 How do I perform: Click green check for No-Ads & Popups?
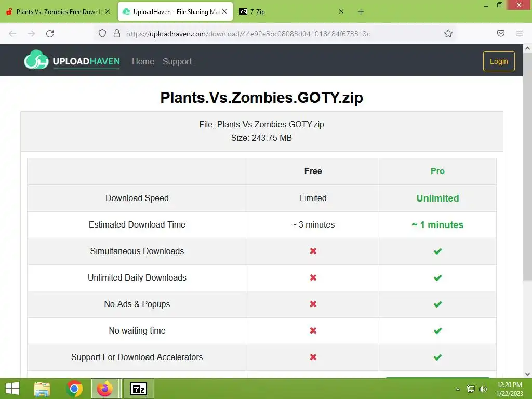pyautogui.click(x=437, y=304)
